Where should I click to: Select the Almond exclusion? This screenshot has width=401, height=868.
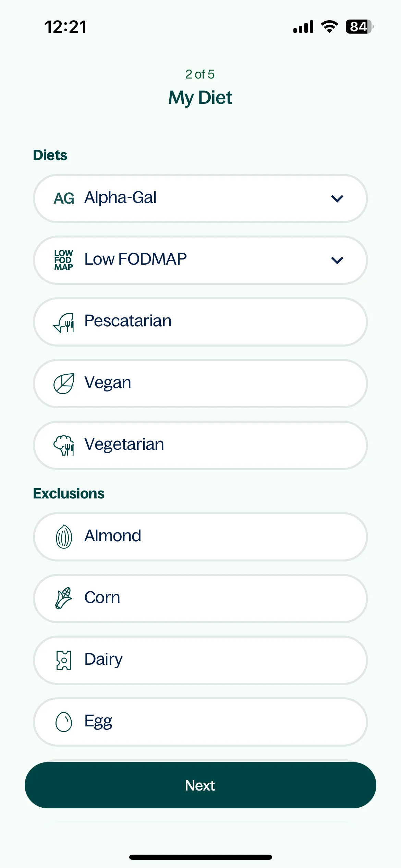click(200, 537)
